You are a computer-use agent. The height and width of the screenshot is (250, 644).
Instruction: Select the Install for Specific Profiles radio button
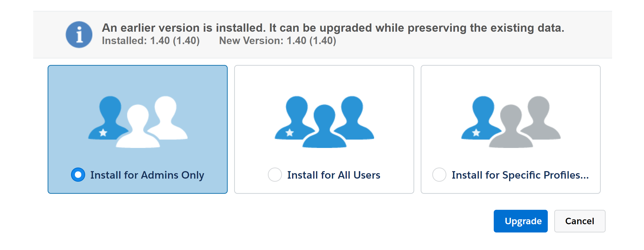(x=439, y=175)
